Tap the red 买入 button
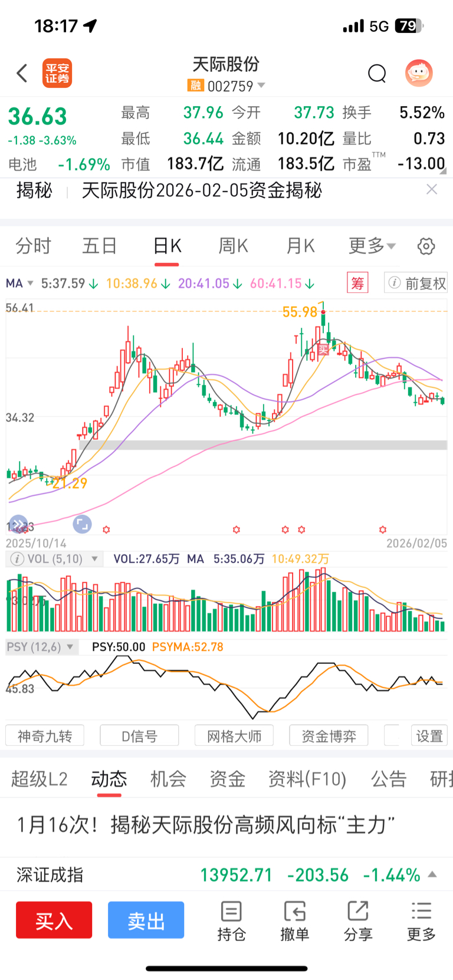453x980 pixels. pyautogui.click(x=54, y=920)
